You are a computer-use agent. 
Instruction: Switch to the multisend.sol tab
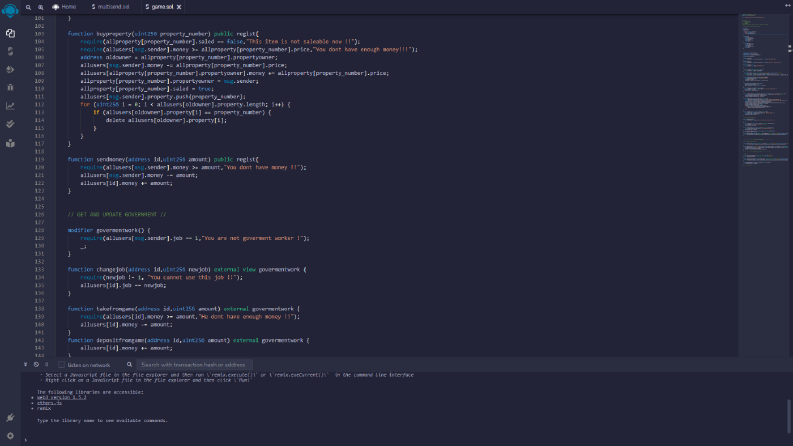(110, 7)
